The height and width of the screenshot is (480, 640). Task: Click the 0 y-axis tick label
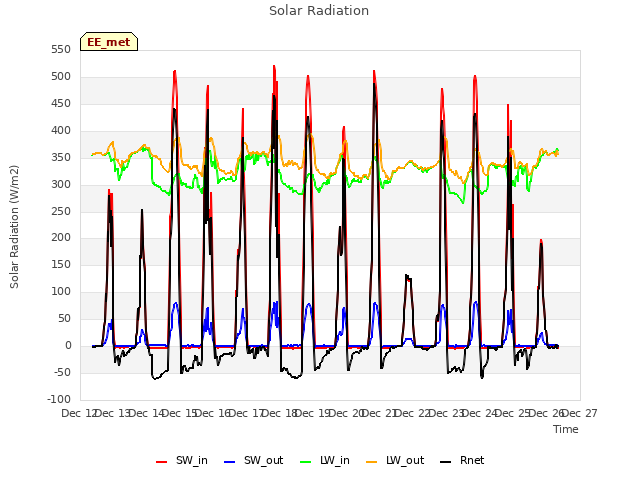[x=68, y=345]
